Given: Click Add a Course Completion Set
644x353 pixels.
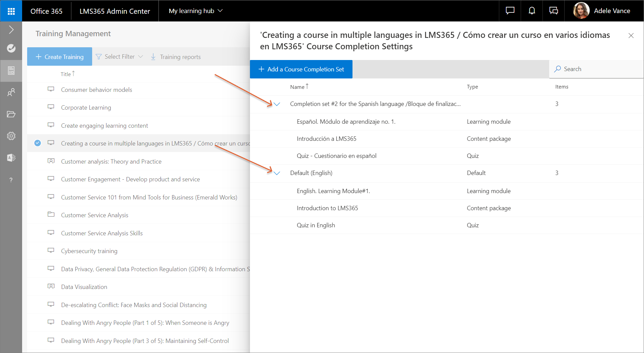Looking at the screenshot, I should (301, 69).
